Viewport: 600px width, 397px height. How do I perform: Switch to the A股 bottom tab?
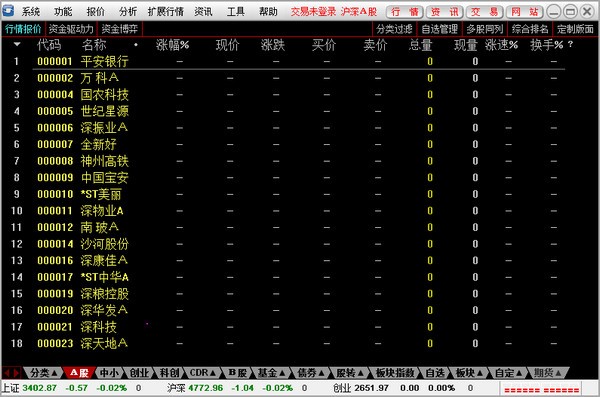pyautogui.click(x=80, y=372)
